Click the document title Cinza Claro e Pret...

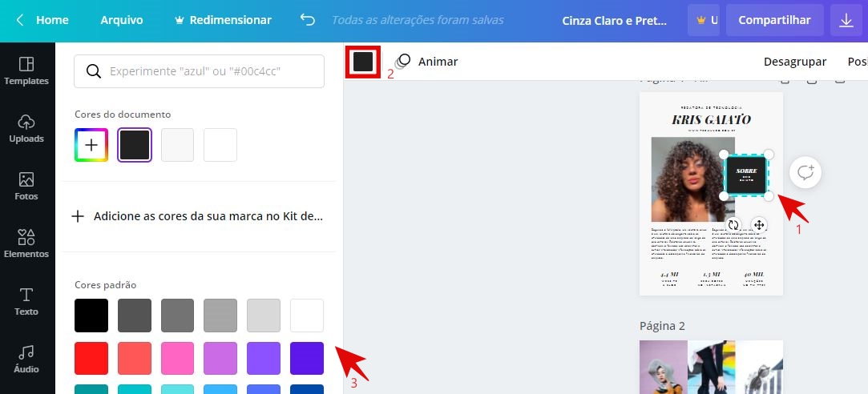pos(615,21)
